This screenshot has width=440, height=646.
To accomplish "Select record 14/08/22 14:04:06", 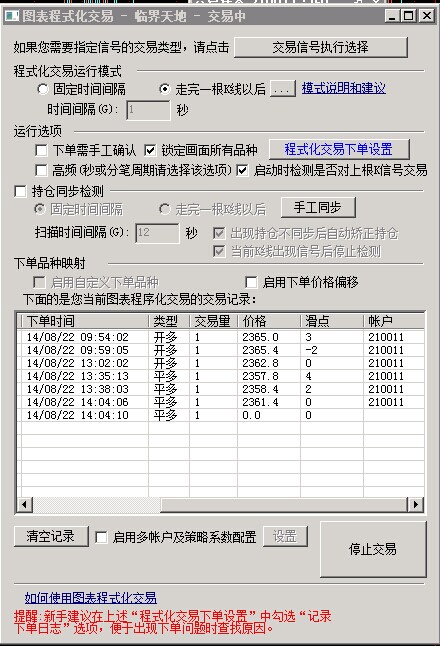I will tap(222, 402).
